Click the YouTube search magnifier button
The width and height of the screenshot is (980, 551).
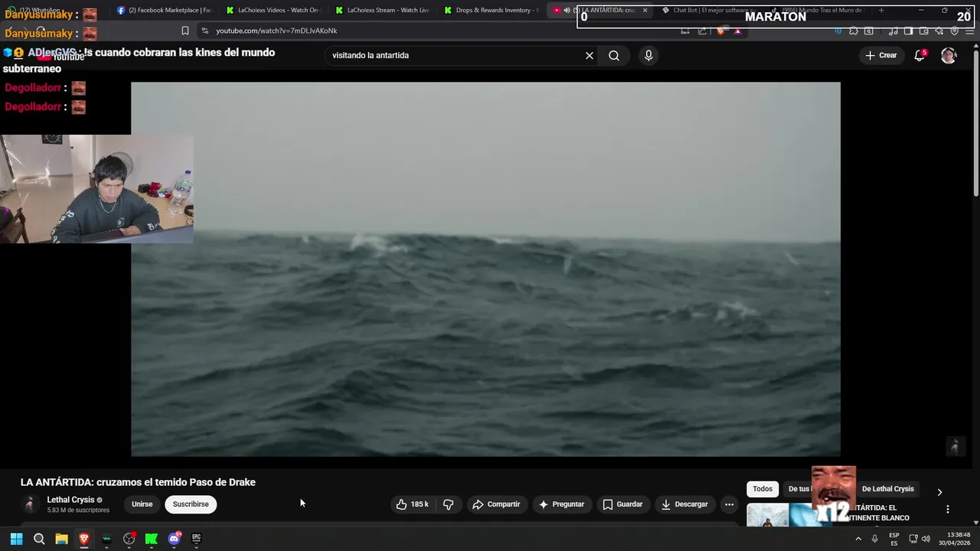[614, 55]
